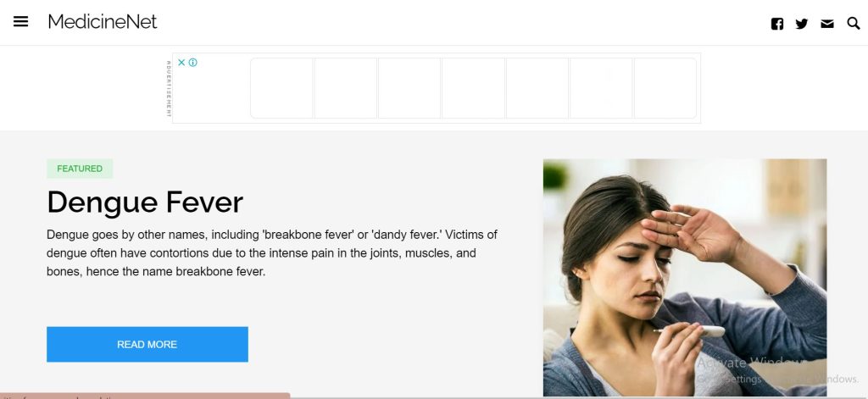This screenshot has height=399, width=868.
Task: Close the advertisement with X icon
Action: pyautogui.click(x=181, y=63)
